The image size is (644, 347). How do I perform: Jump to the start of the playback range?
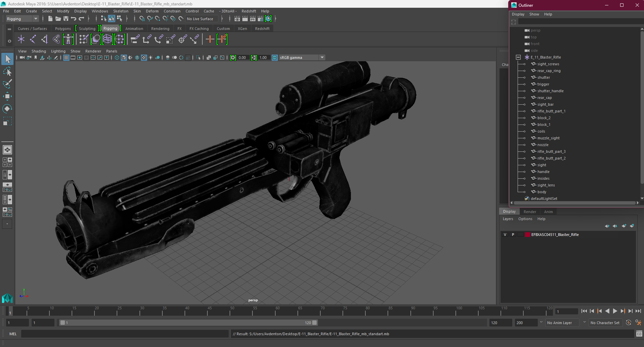(584, 311)
